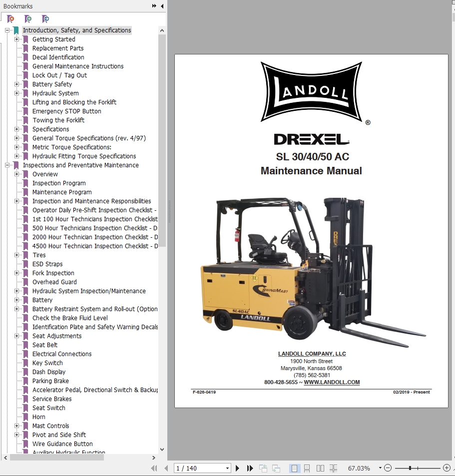Adjust the zoom slider handle
The height and width of the screenshot is (476, 455).
pyautogui.click(x=410, y=468)
